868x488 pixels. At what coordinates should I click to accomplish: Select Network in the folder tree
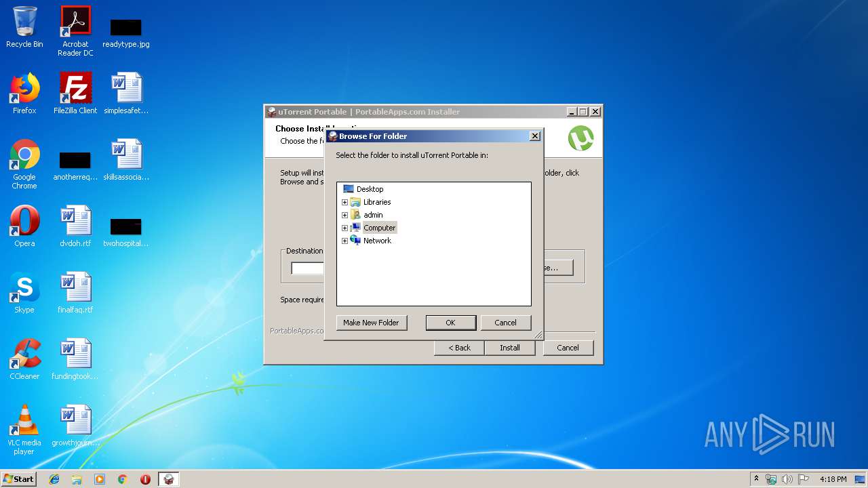click(377, 241)
